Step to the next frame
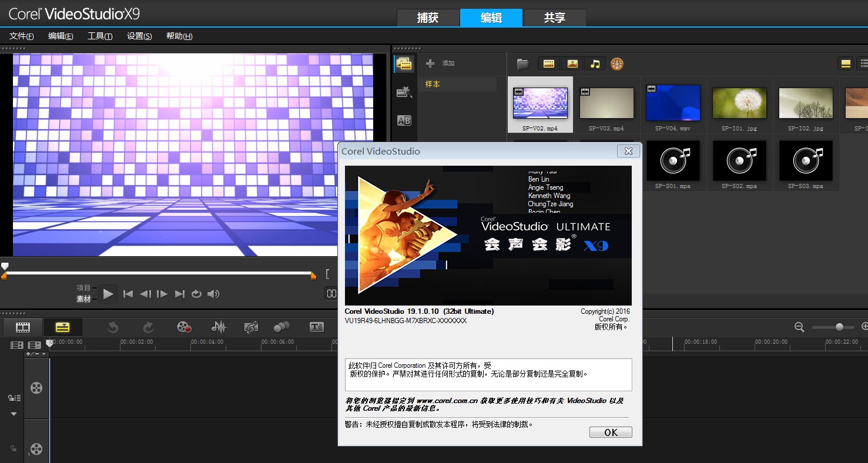The height and width of the screenshot is (463, 868). tap(162, 294)
